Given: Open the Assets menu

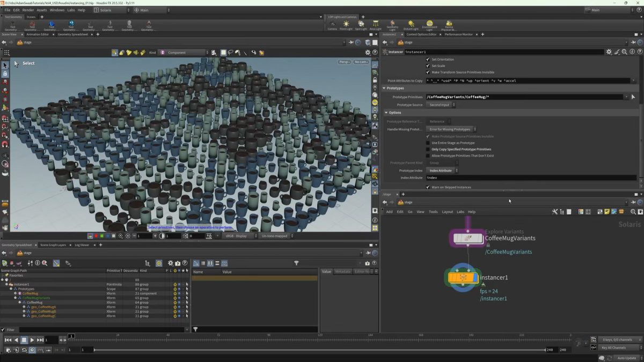Looking at the screenshot, I should click(41, 9).
